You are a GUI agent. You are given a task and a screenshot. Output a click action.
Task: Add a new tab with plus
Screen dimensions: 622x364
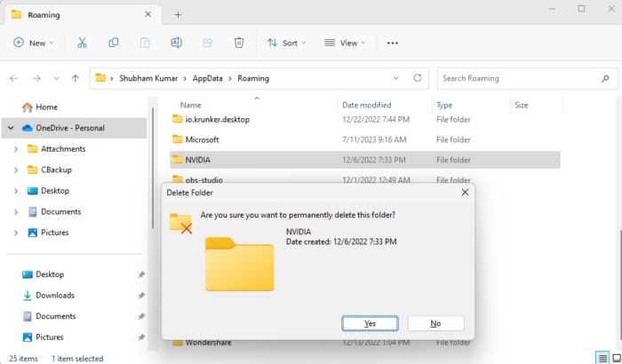(178, 15)
